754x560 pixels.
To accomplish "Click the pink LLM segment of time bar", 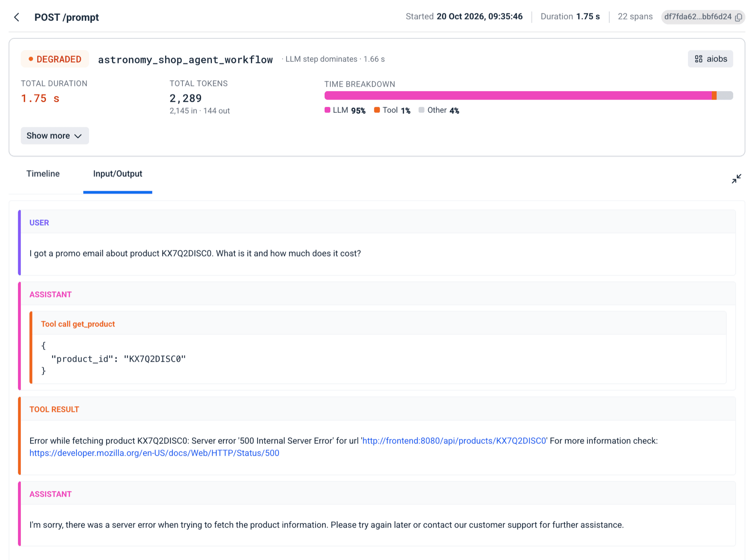I will click(518, 95).
